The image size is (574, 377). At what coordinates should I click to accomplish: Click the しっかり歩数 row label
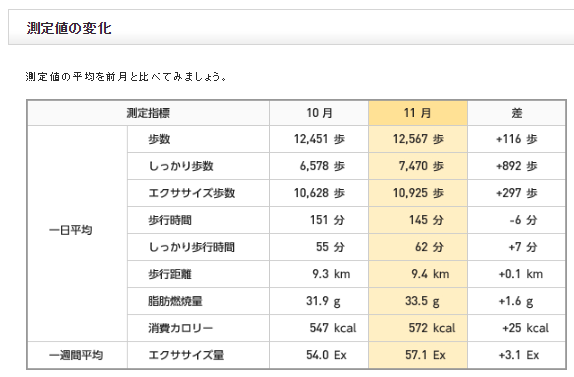[x=181, y=166]
